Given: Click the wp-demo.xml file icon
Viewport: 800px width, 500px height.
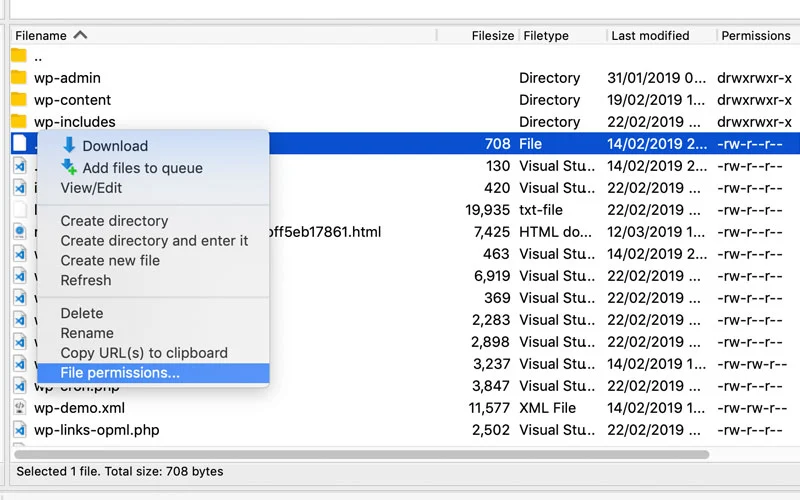Looking at the screenshot, I should click(x=19, y=408).
